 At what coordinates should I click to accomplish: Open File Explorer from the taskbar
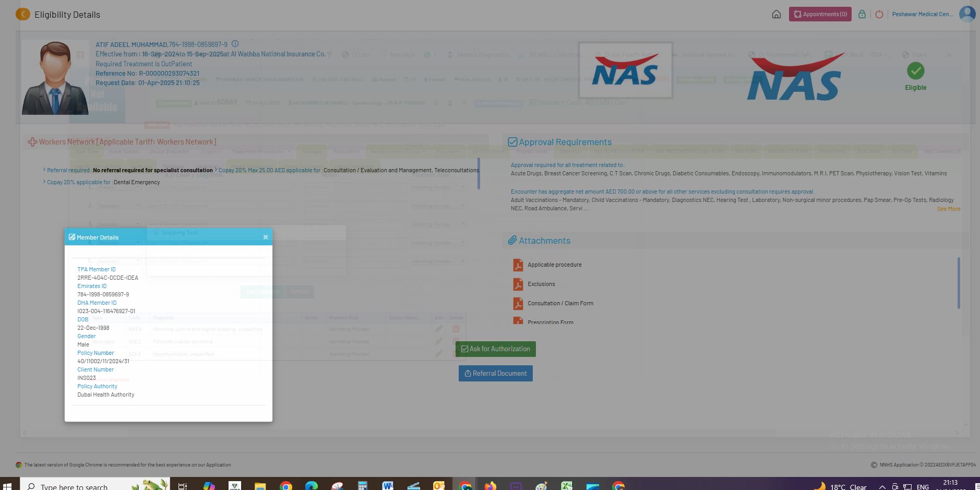[x=260, y=486]
